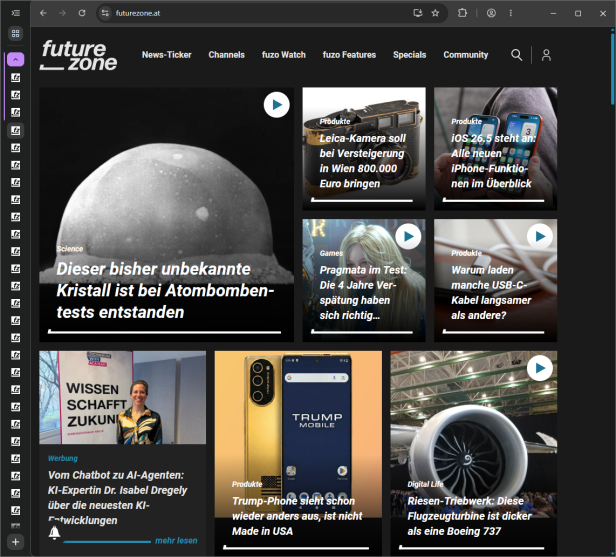Play the Pragmata im Test video
Viewport: 616px width, 557px height.
point(408,236)
